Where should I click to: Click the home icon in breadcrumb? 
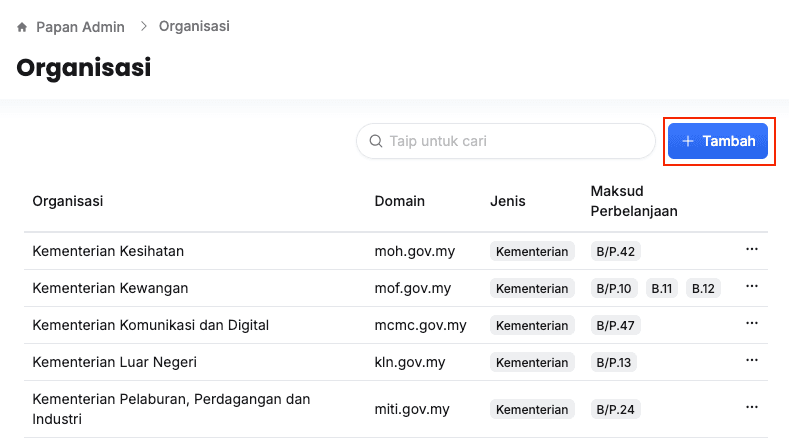[22, 27]
